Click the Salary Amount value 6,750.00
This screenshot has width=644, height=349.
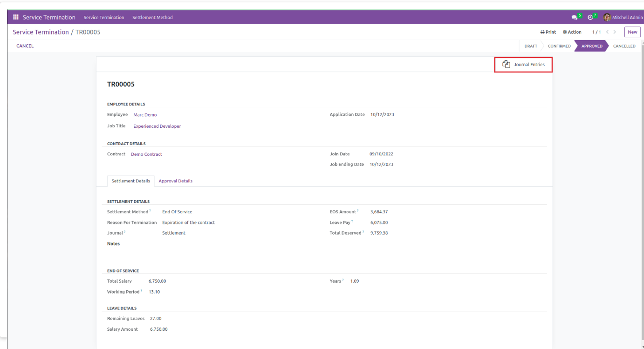tap(158, 329)
